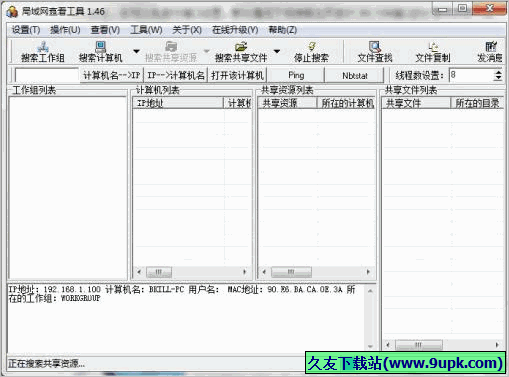Click the 共享文件 column header
This screenshot has width=509, height=377.
tap(416, 103)
